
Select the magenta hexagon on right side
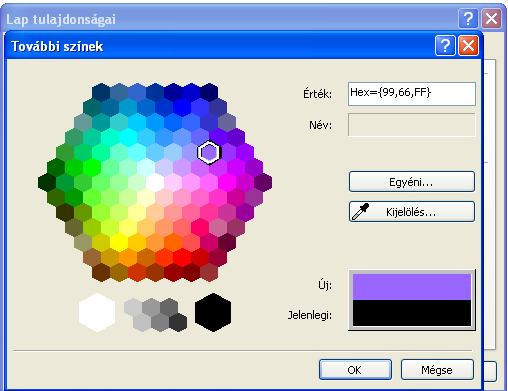[x=227, y=182]
